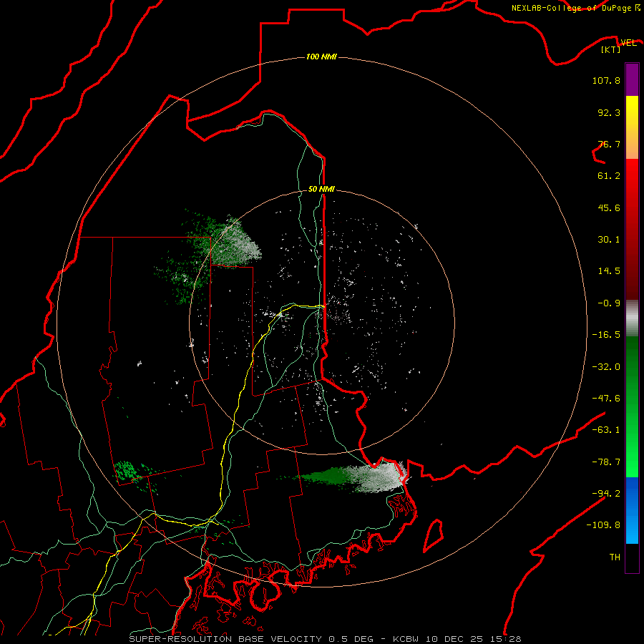Select the -94.2 legend value
This screenshot has height=644, width=644.
[x=606, y=493]
